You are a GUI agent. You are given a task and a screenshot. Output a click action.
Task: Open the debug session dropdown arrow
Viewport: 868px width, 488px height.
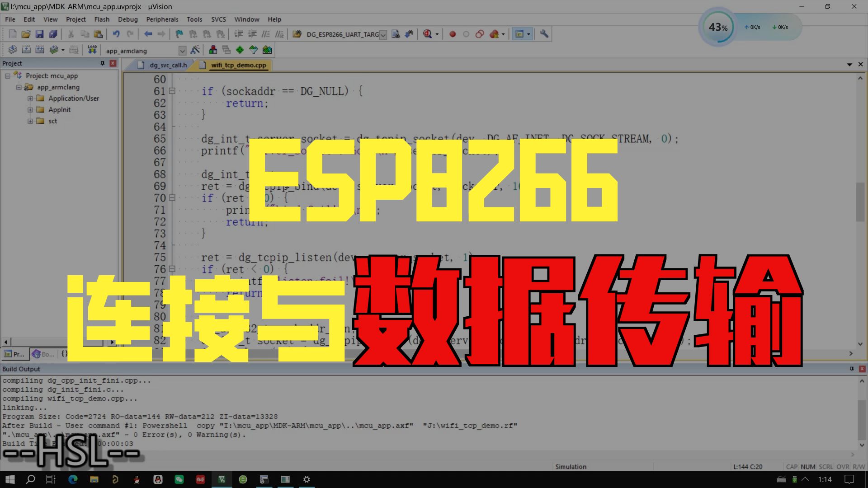pos(437,34)
